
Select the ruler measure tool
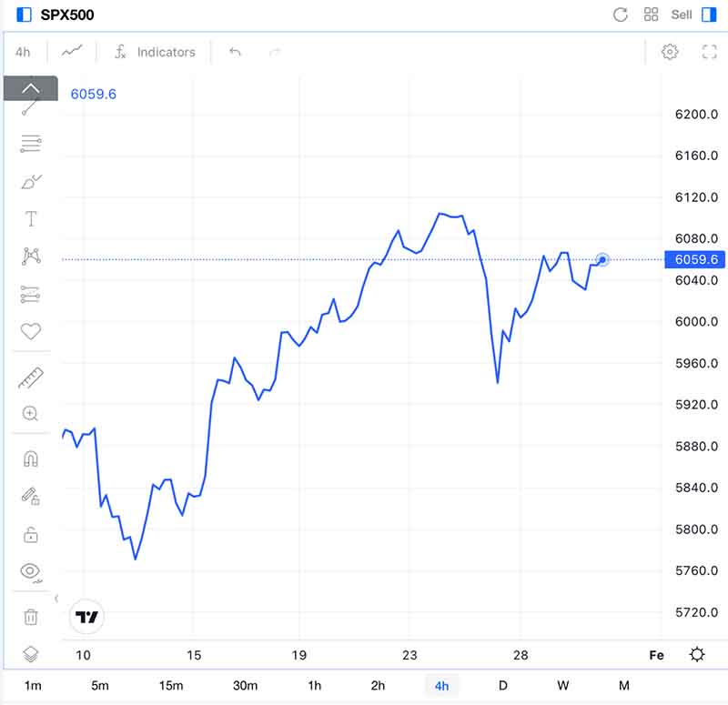[30, 378]
